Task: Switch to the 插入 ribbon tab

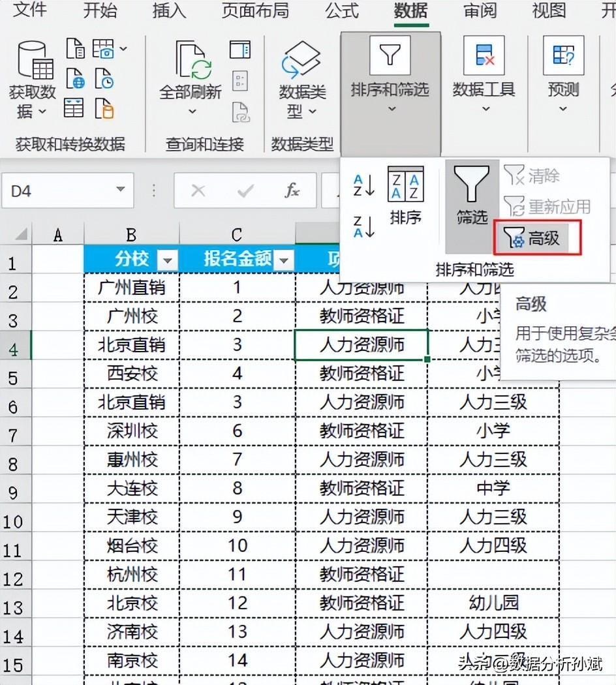Action: click(x=169, y=10)
